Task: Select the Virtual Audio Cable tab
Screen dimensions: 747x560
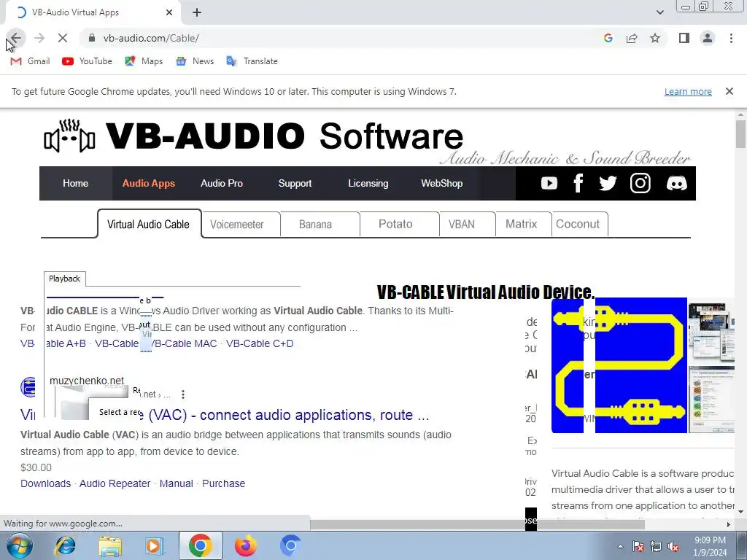Action: (x=149, y=224)
